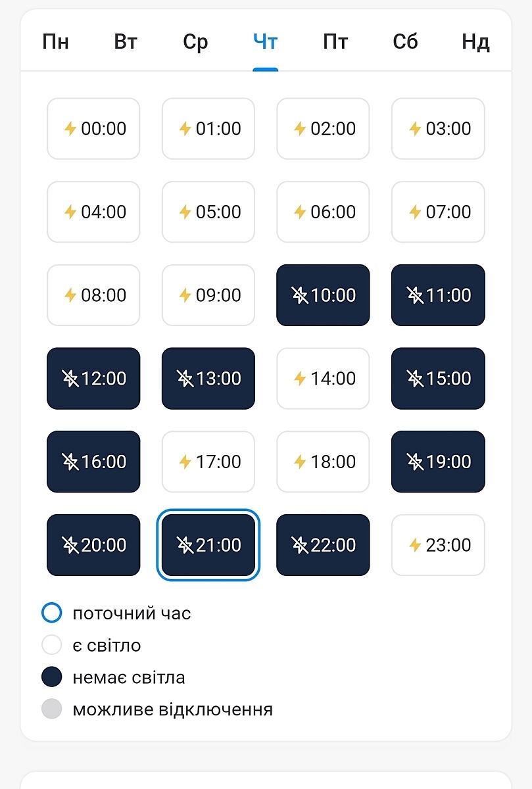
Task: Click the lightning icon on 07:00 slot
Action: point(415,212)
